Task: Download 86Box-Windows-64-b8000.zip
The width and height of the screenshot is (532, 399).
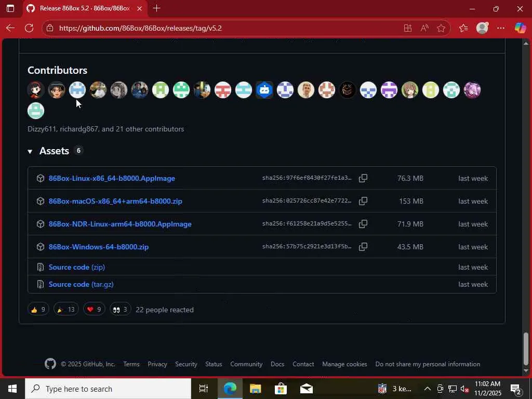Action: (98, 247)
